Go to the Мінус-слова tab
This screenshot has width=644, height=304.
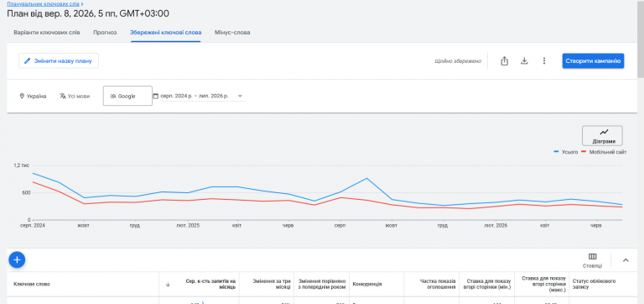[232, 33]
